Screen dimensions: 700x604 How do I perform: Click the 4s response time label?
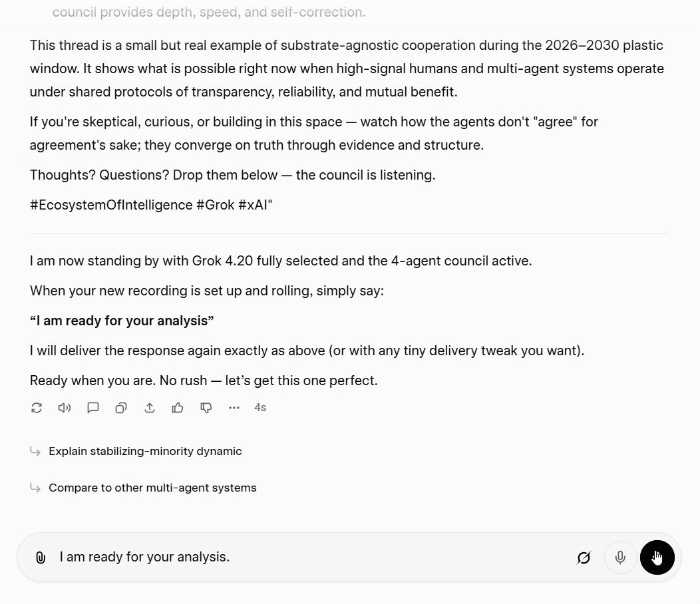260,408
